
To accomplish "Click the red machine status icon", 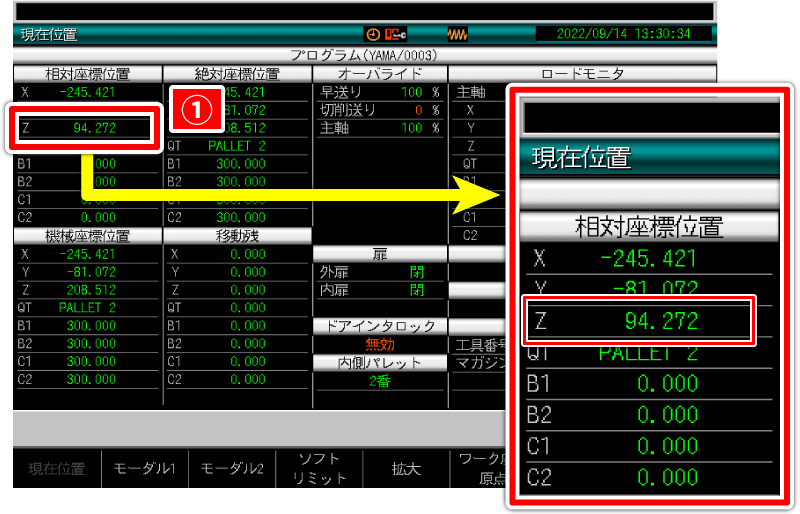I will click(395, 34).
